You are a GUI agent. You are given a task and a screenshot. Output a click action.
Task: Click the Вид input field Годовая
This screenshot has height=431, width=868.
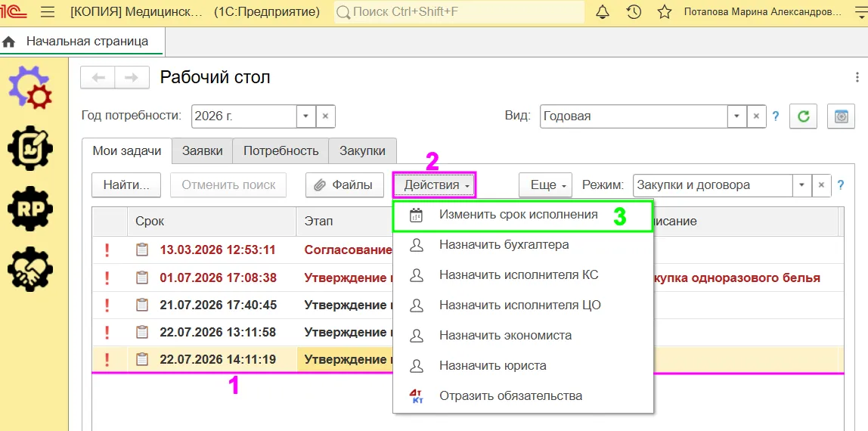pos(634,116)
